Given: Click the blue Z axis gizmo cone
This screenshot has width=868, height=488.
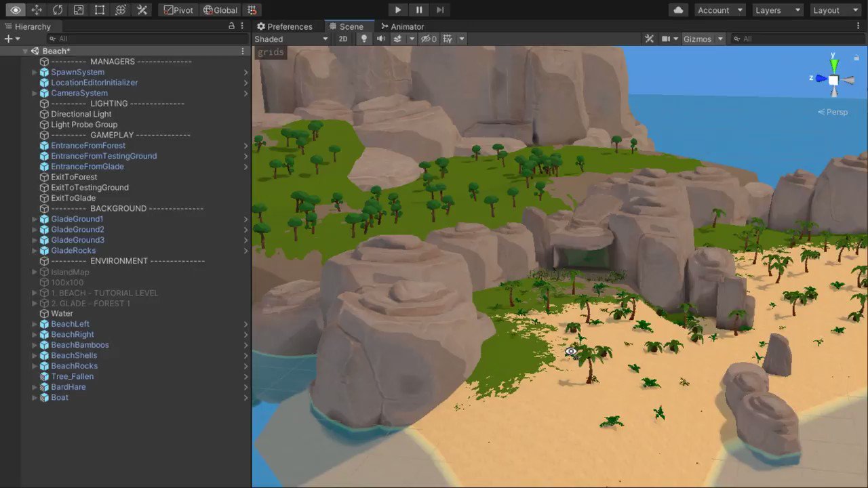Looking at the screenshot, I should pos(821,79).
